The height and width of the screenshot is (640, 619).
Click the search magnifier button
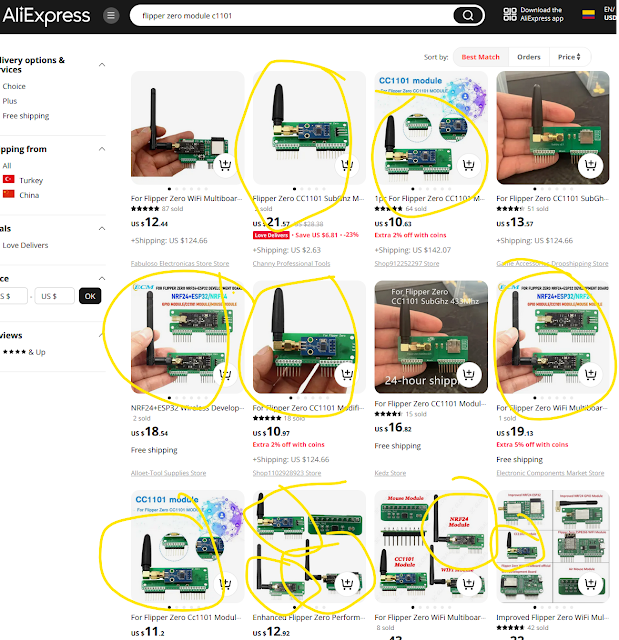[x=468, y=16]
